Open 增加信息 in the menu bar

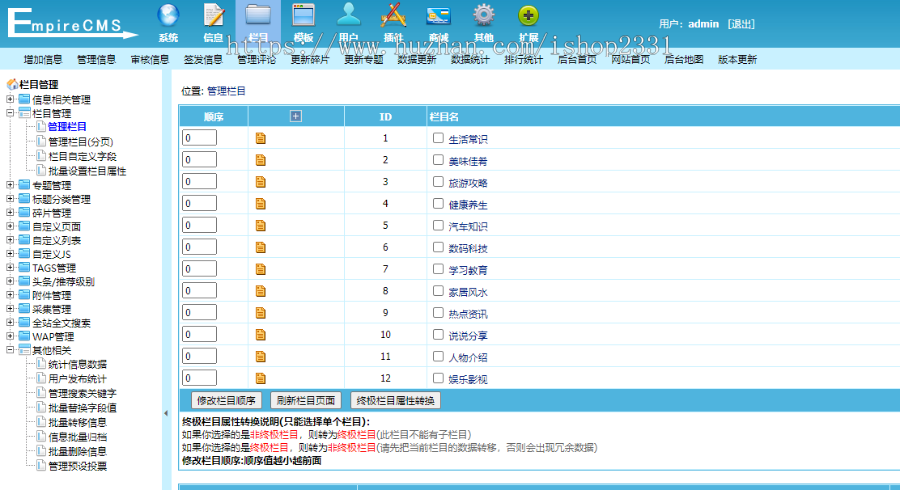(x=42, y=59)
